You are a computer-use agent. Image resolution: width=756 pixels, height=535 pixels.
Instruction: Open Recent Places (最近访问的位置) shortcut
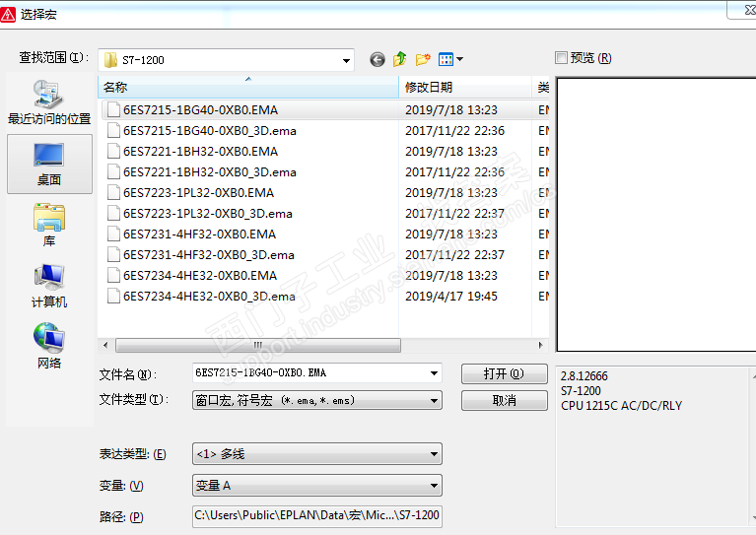click(49, 102)
